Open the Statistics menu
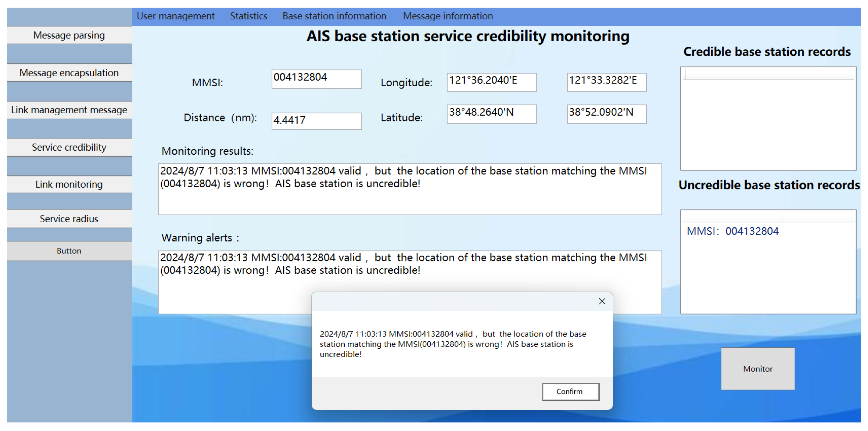Screen dimensions: 868x431 point(248,16)
